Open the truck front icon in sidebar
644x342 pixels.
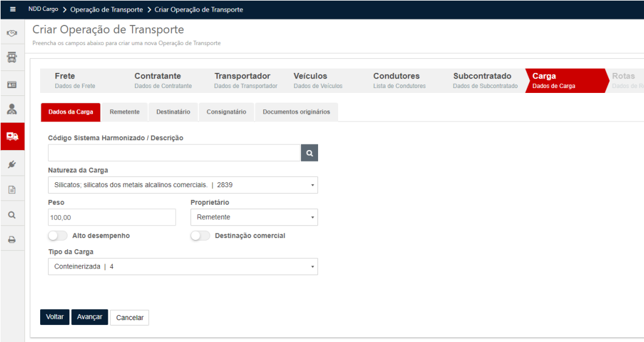(x=12, y=58)
